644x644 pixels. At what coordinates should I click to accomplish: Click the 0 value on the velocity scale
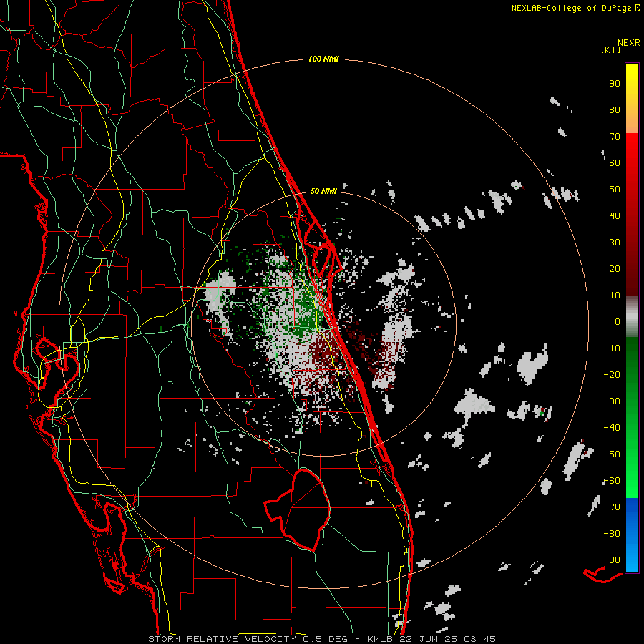[618, 321]
